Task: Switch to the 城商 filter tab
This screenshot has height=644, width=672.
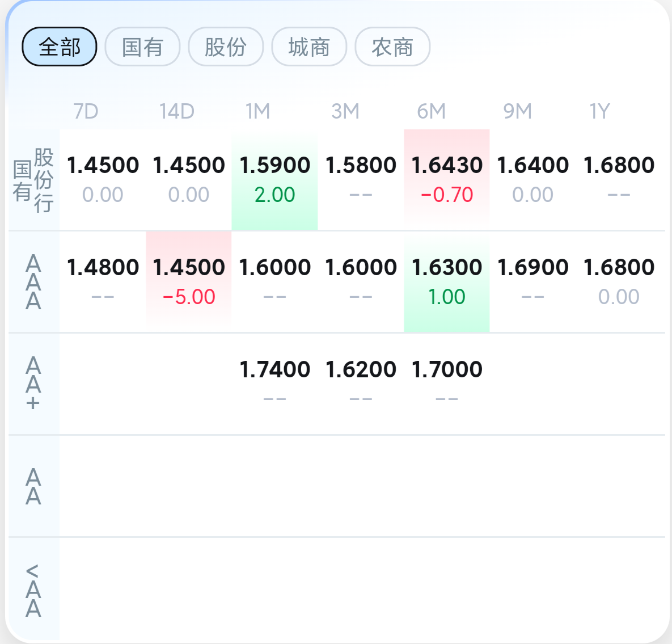Action: point(309,47)
